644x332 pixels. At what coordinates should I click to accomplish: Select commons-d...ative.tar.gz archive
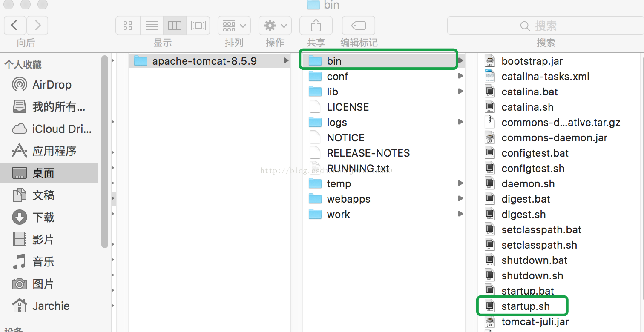tap(561, 122)
